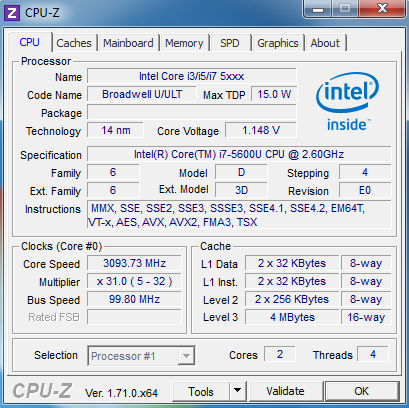The image size is (409, 408).
Task: Click the CPU-Z app icon in title bar
Action: click(x=12, y=13)
